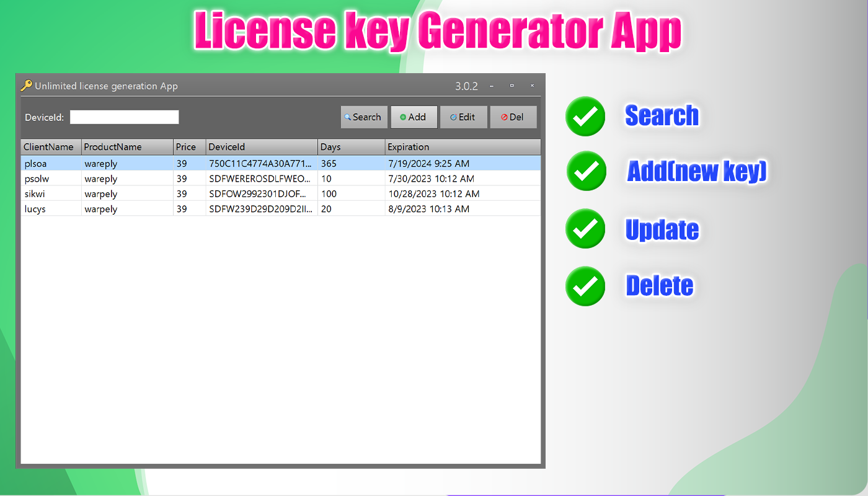The image size is (868, 496).
Task: Click the Search button with magnifier icon
Action: [364, 117]
